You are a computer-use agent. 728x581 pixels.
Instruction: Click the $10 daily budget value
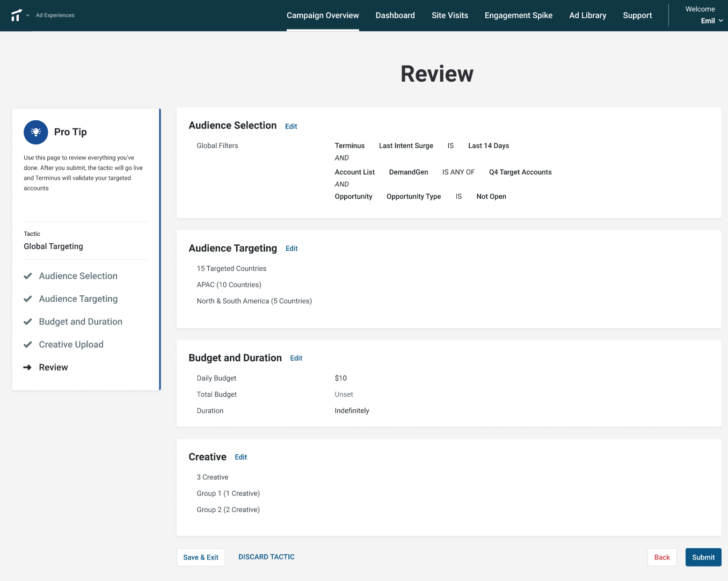341,378
